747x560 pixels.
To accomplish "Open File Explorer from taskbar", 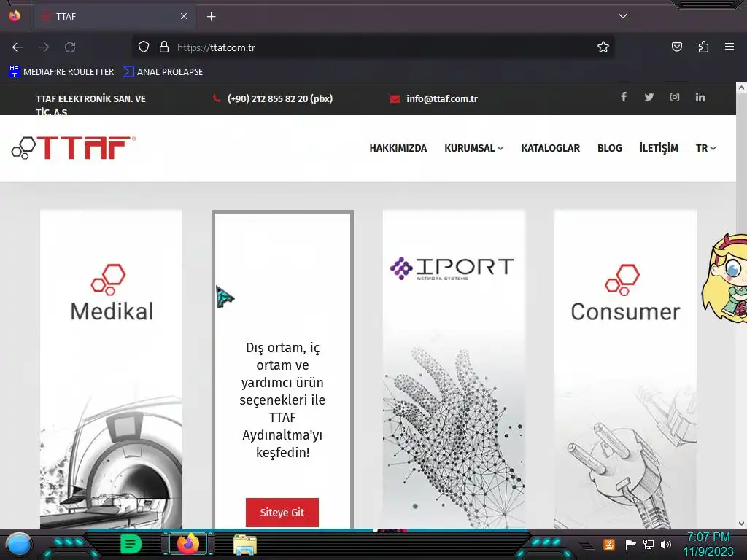I will click(x=245, y=545).
